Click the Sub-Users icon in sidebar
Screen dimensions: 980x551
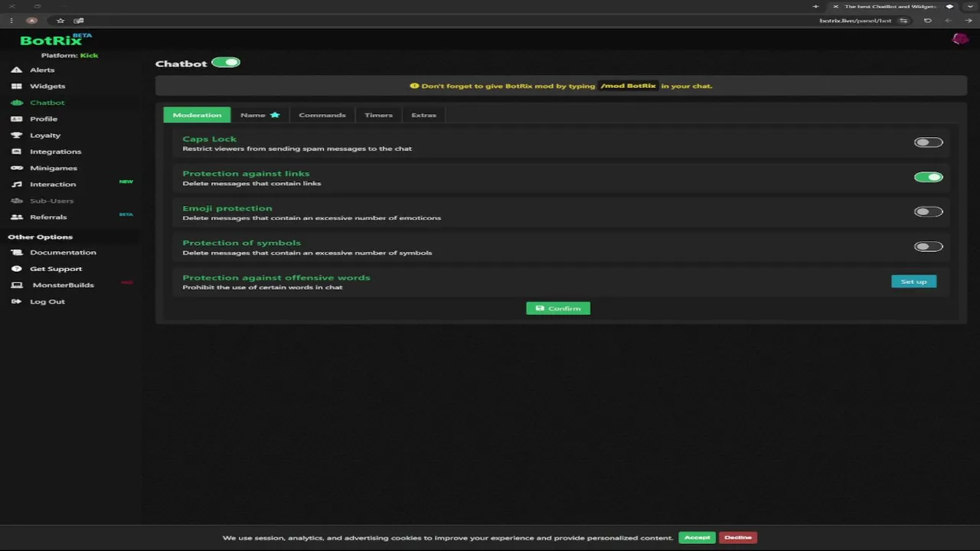[16, 201]
